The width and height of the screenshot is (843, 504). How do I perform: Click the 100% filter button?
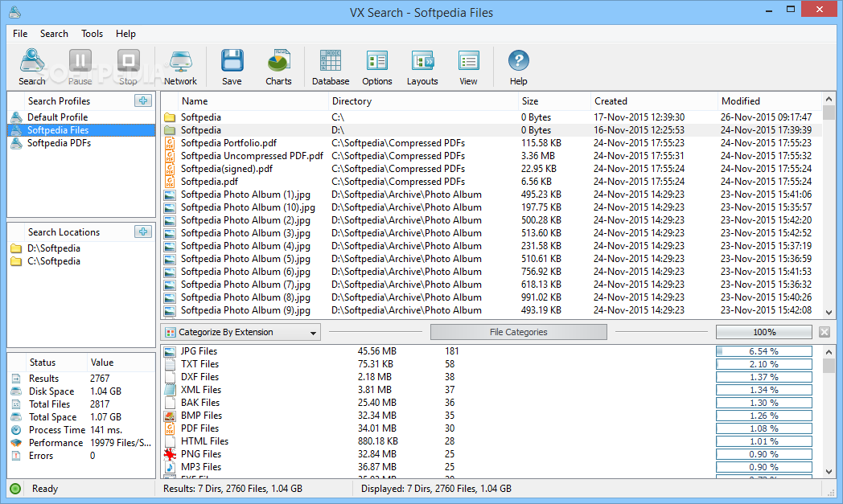[x=764, y=332]
